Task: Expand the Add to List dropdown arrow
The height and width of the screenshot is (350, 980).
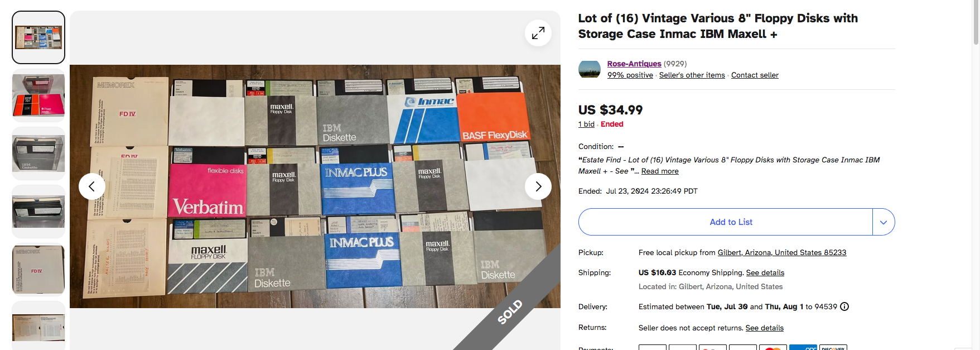Action: 884,222
